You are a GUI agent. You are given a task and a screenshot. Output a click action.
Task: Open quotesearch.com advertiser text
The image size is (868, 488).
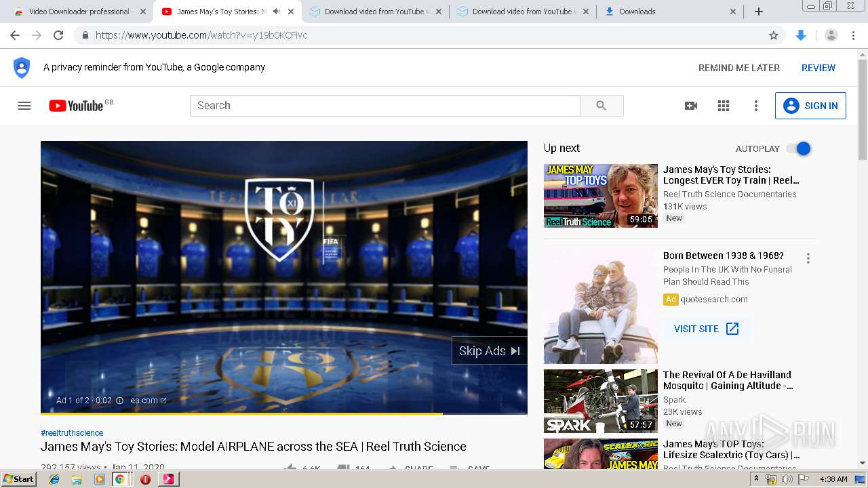tap(714, 300)
